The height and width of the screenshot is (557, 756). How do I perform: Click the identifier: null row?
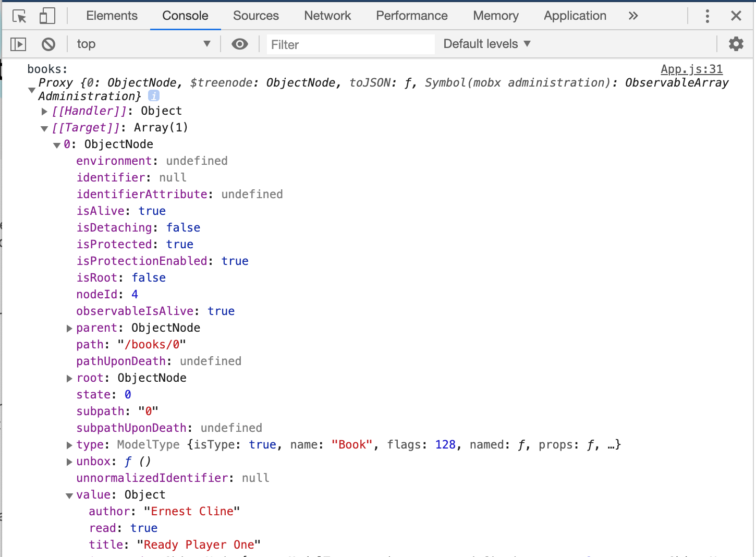point(131,177)
